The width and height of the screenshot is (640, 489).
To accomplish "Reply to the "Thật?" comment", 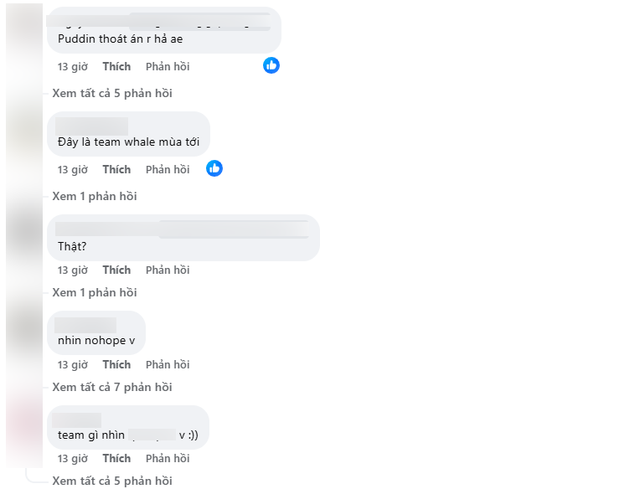I will click(x=167, y=270).
